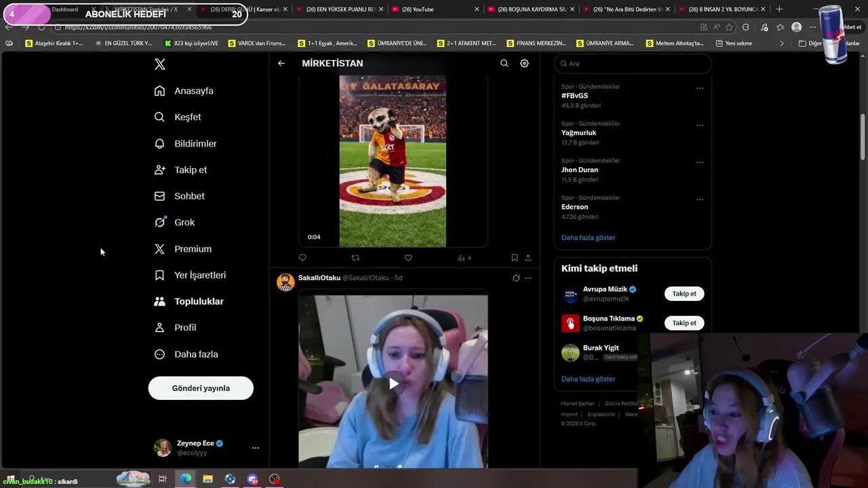Open more options for #FBvGS trend
The height and width of the screenshot is (488, 868).
tap(700, 88)
